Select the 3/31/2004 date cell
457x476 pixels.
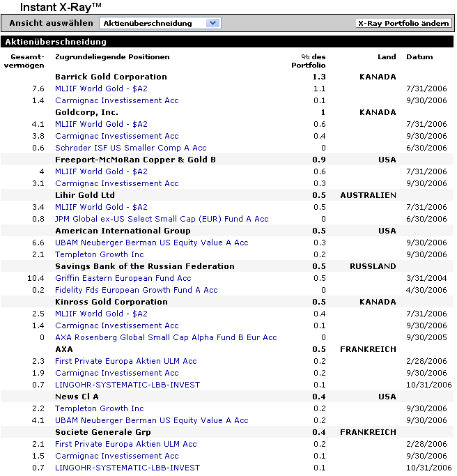click(x=426, y=278)
